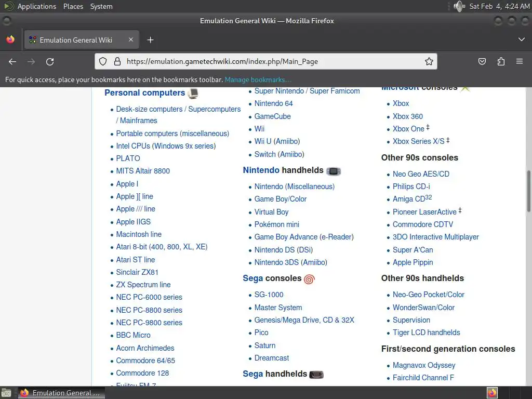The height and width of the screenshot is (399, 532).
Task: Open the Xbox One link
Action: click(x=408, y=129)
